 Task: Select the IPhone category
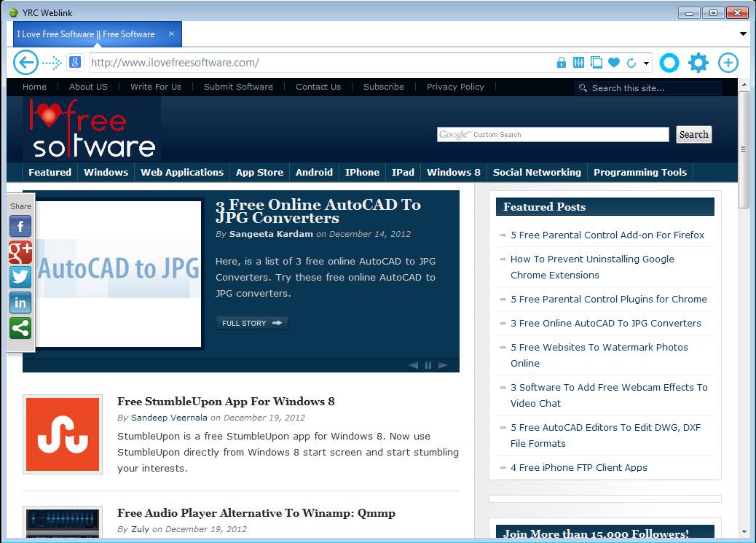tap(362, 172)
